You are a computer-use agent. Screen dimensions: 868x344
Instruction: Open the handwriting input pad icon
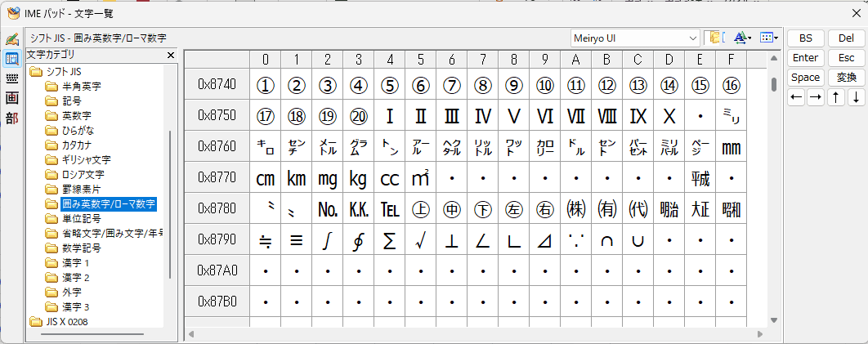[x=11, y=39]
